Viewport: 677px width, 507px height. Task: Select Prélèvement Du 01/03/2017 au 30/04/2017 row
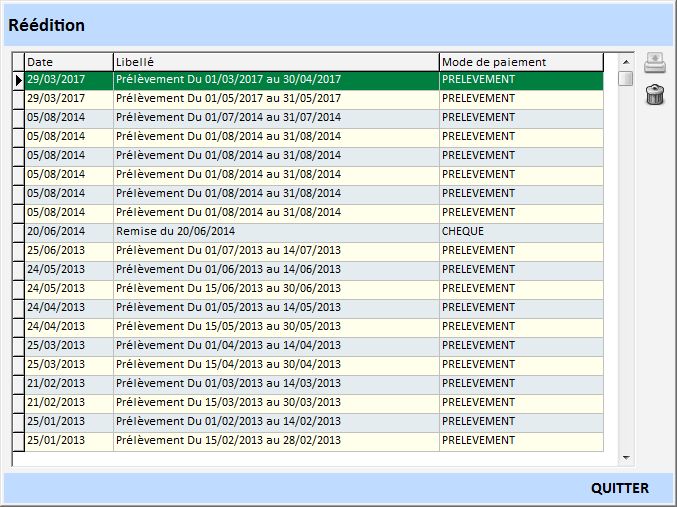(275, 79)
